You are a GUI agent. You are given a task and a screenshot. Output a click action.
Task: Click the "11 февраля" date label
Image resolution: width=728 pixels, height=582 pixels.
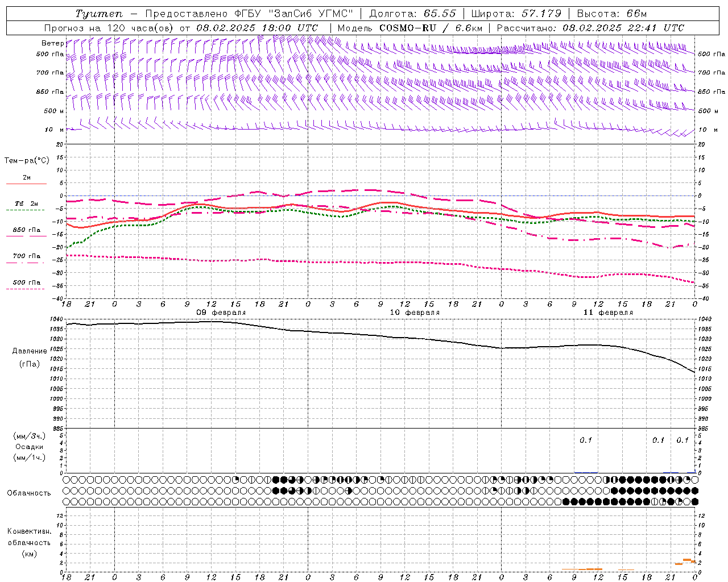(x=608, y=313)
